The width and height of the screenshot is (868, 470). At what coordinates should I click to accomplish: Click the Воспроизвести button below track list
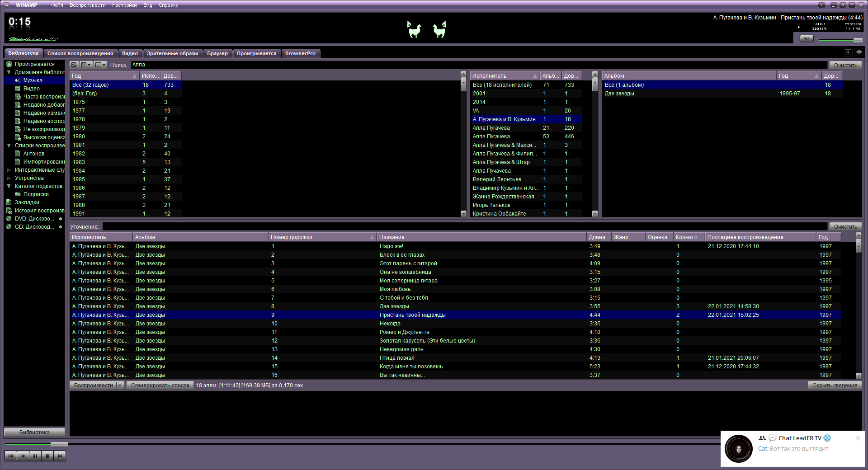(x=93, y=385)
